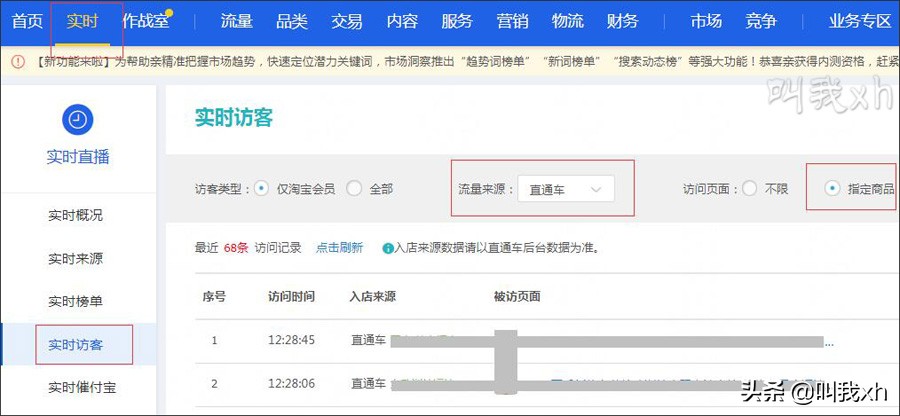Open the 流量来源 直通车 dropdown

point(565,189)
